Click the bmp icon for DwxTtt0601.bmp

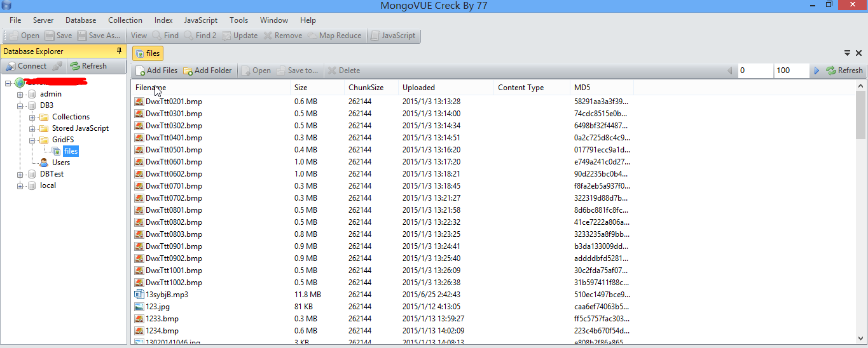click(139, 162)
